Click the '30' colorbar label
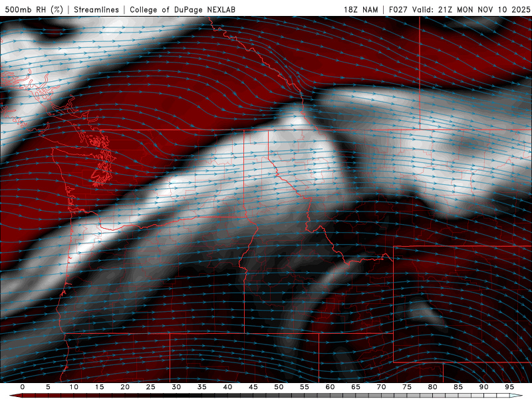532x399 pixels. pyautogui.click(x=176, y=387)
